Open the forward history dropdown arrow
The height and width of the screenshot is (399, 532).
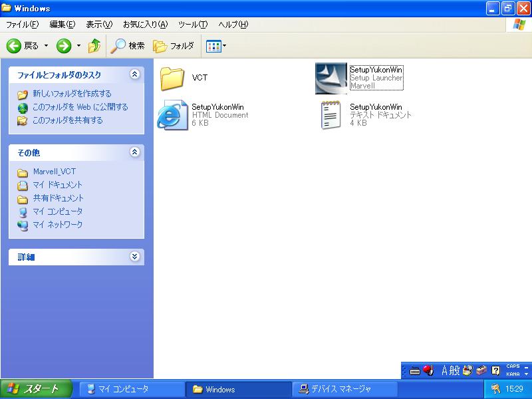tap(78, 46)
